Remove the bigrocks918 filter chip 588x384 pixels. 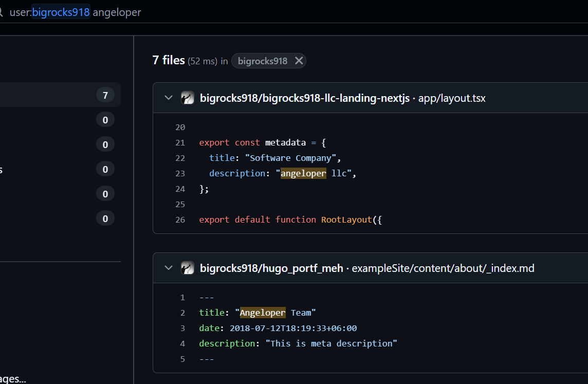(x=299, y=61)
